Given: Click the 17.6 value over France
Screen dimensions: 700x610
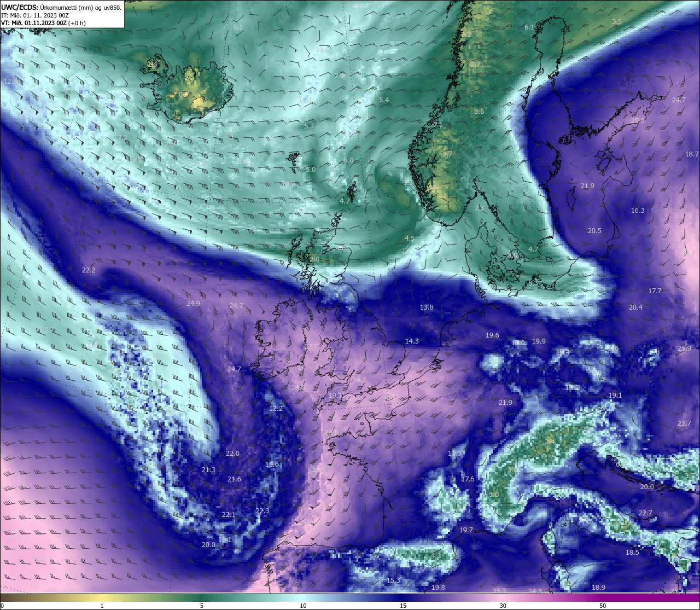Looking at the screenshot, I should [468, 479].
